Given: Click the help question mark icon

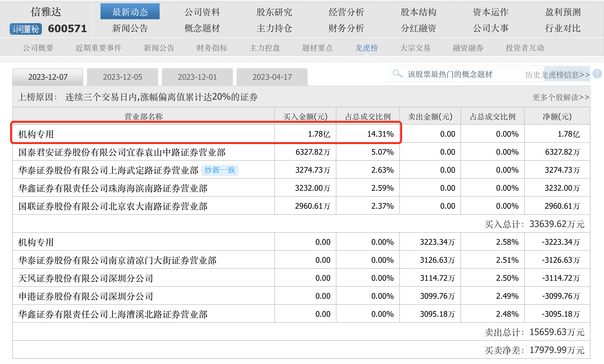Looking at the screenshot, I should [x=597, y=74].
